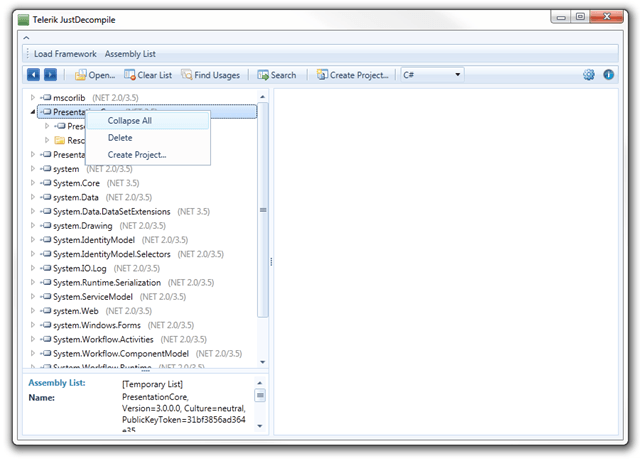The image size is (640, 461).
Task: Expand the system (NET 2.0/3.5) node
Action: pyautogui.click(x=33, y=169)
